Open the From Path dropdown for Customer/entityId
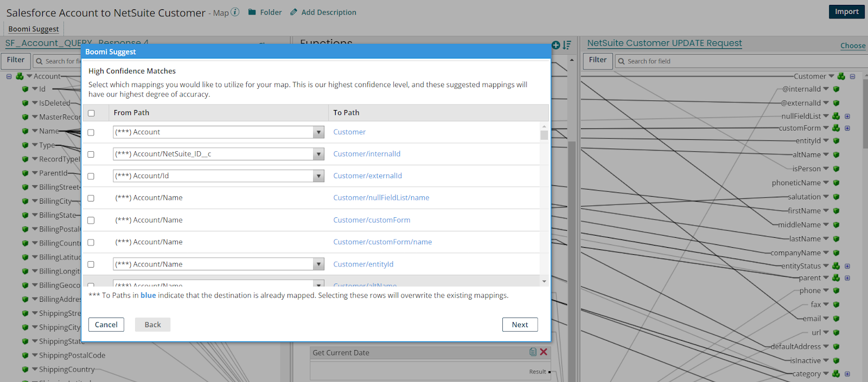The image size is (868, 382). (x=318, y=264)
